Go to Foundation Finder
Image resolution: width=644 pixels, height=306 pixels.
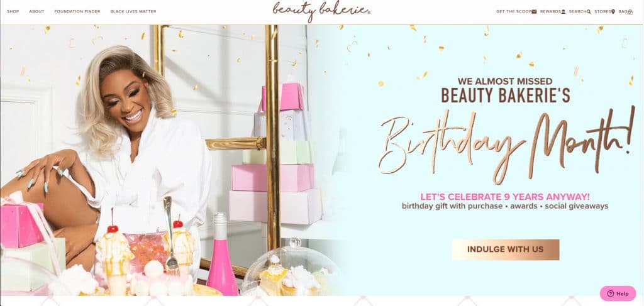77,11
